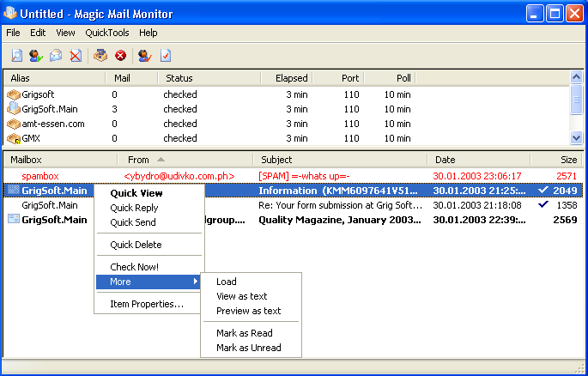Click the document with red checkmark toolbar icon
This screenshot has height=376, width=588.
[166, 56]
